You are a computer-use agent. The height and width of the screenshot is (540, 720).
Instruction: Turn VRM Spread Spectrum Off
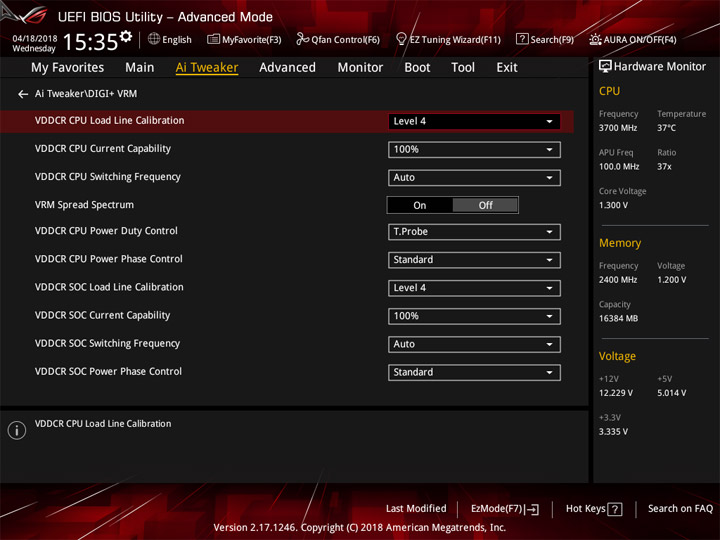pyautogui.click(x=485, y=205)
